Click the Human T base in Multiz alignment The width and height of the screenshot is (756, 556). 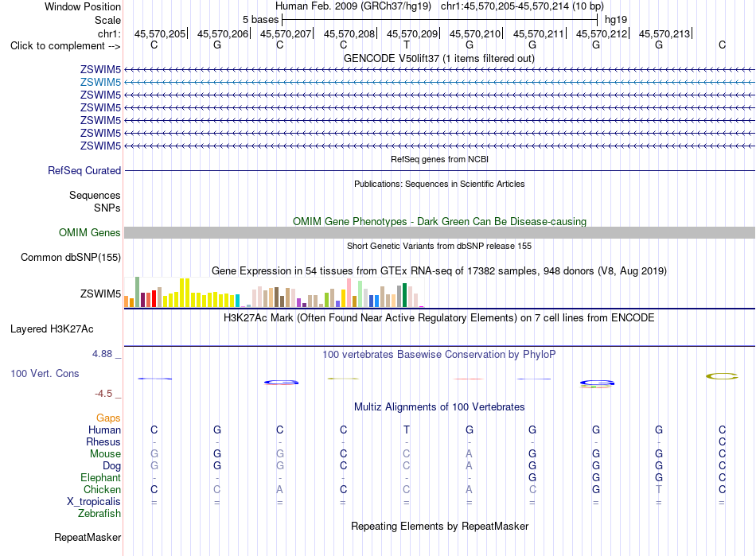click(x=407, y=430)
